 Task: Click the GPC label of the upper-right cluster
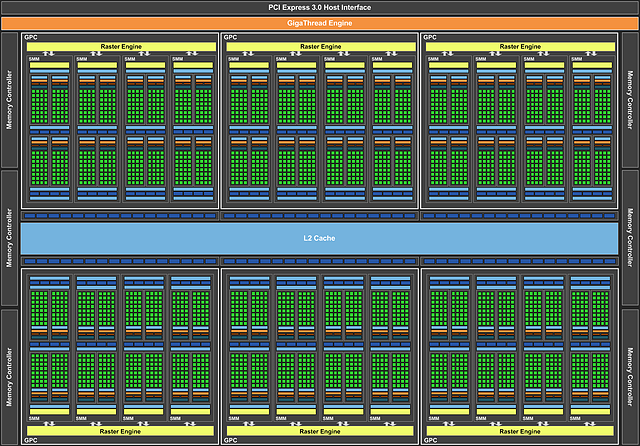(430, 37)
